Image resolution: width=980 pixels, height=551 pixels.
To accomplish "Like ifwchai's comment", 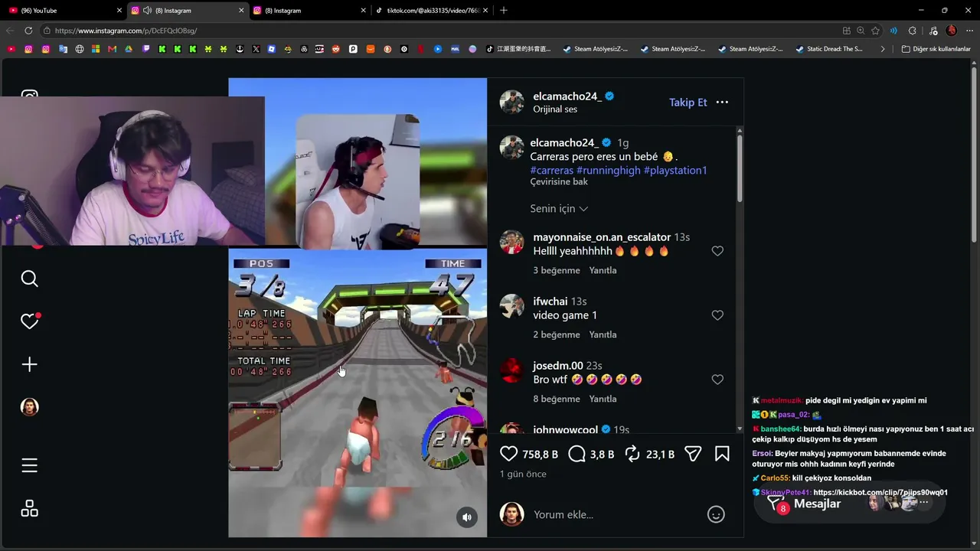I will click(x=717, y=315).
